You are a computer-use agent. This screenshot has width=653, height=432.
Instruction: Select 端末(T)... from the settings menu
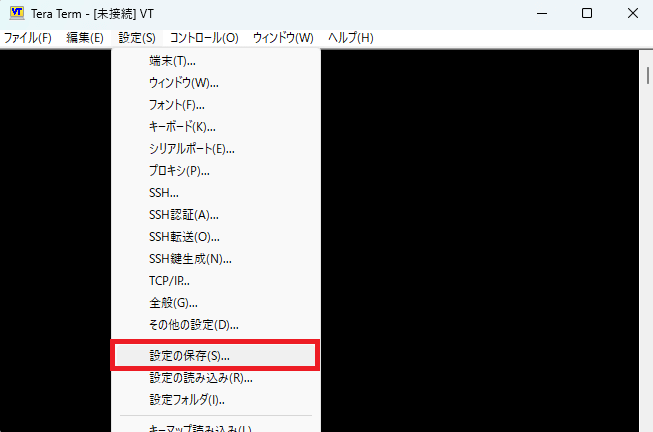click(172, 61)
